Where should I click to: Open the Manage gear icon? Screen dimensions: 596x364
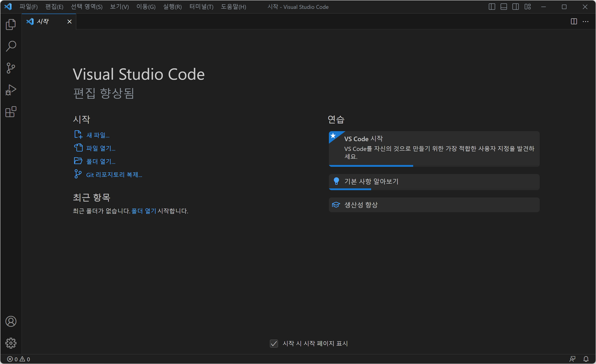pos(11,343)
